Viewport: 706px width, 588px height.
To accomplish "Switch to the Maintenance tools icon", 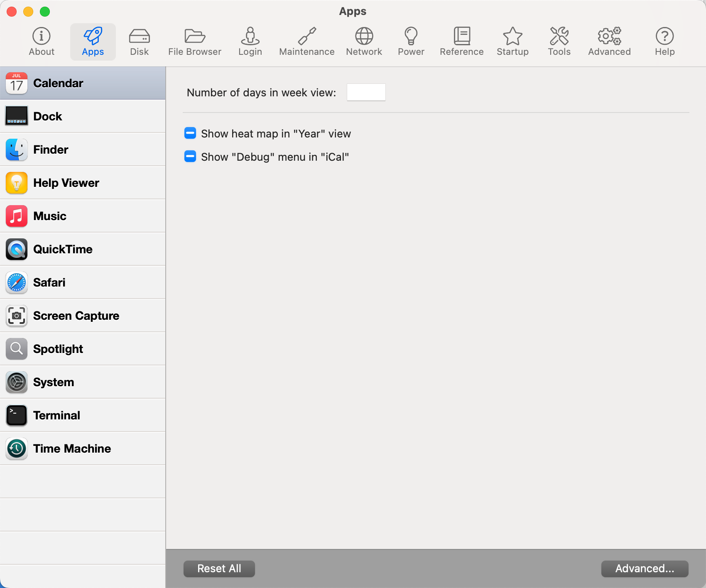I will [x=307, y=41].
